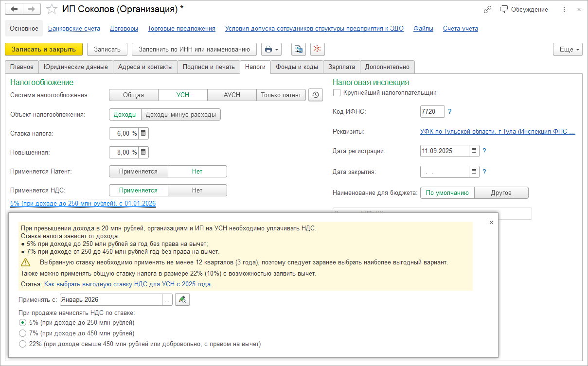Open the Еще dropdown menu

[567, 50]
